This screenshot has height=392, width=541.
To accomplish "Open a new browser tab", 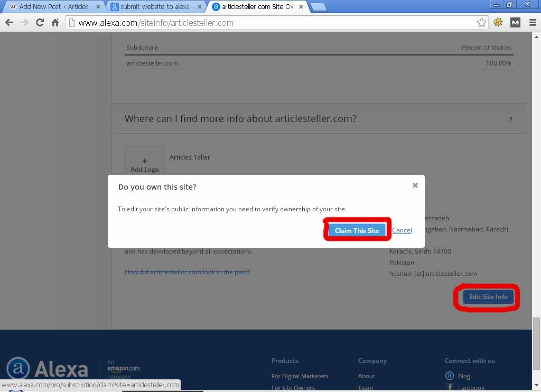I will [318, 6].
